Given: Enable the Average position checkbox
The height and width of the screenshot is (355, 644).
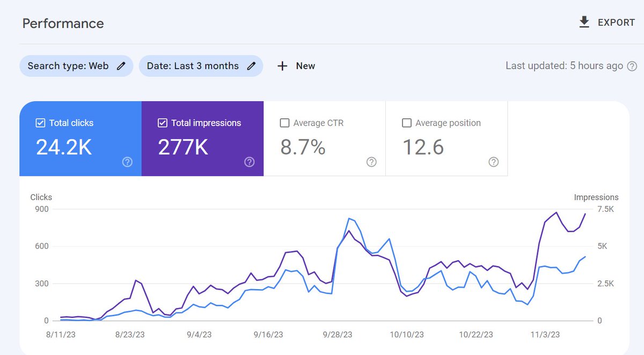Looking at the screenshot, I should pos(406,122).
